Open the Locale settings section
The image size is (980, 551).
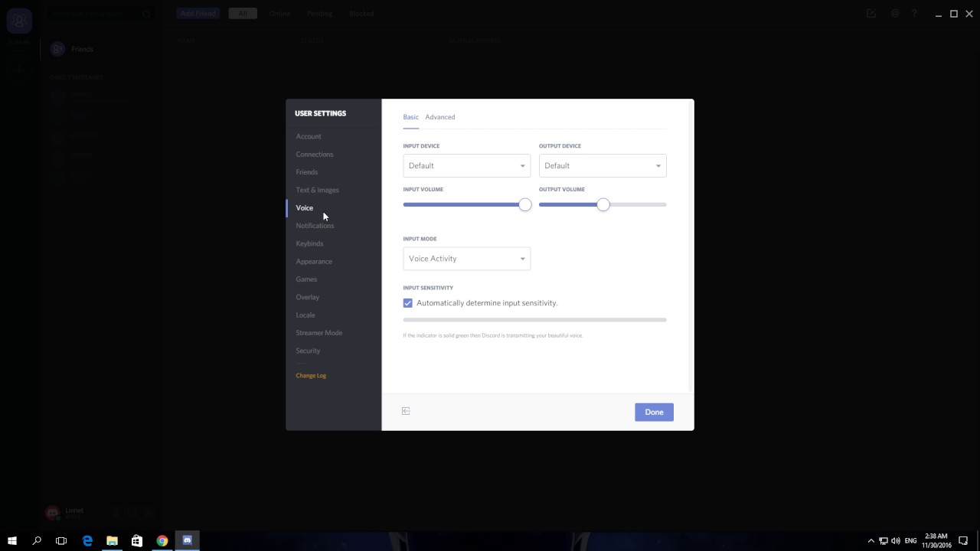pos(305,315)
